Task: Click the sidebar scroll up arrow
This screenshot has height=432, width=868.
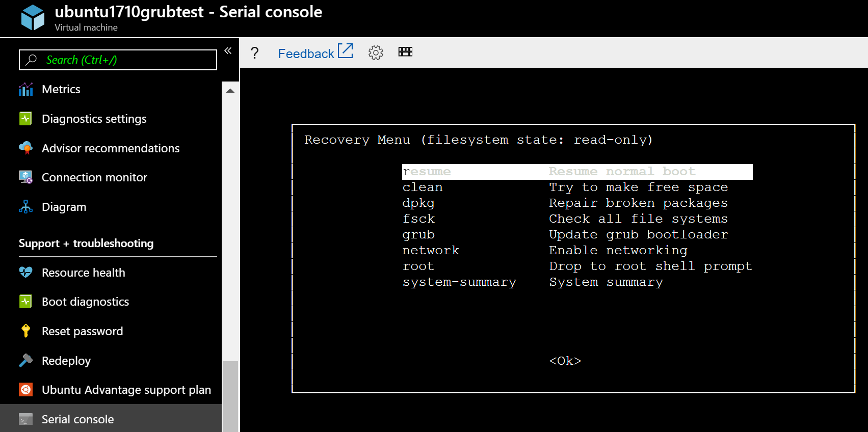Action: click(230, 91)
